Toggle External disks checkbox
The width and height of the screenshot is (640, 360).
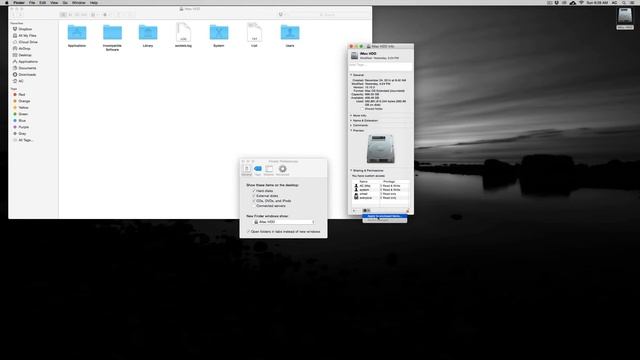click(x=253, y=196)
